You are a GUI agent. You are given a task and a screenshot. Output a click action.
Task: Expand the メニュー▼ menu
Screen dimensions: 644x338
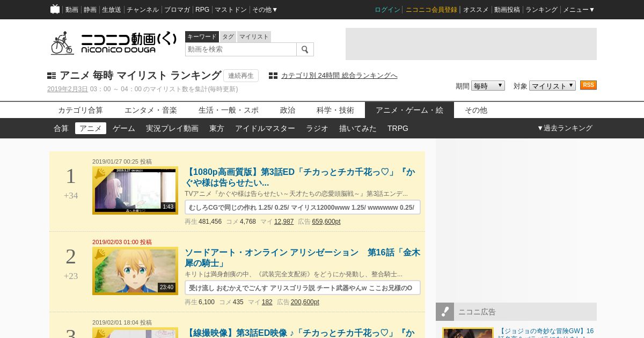click(x=579, y=10)
